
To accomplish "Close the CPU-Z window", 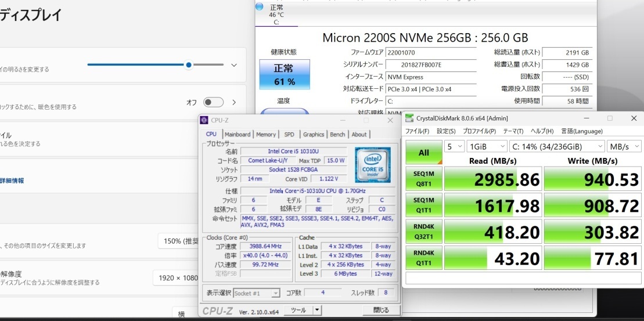I will point(390,120).
